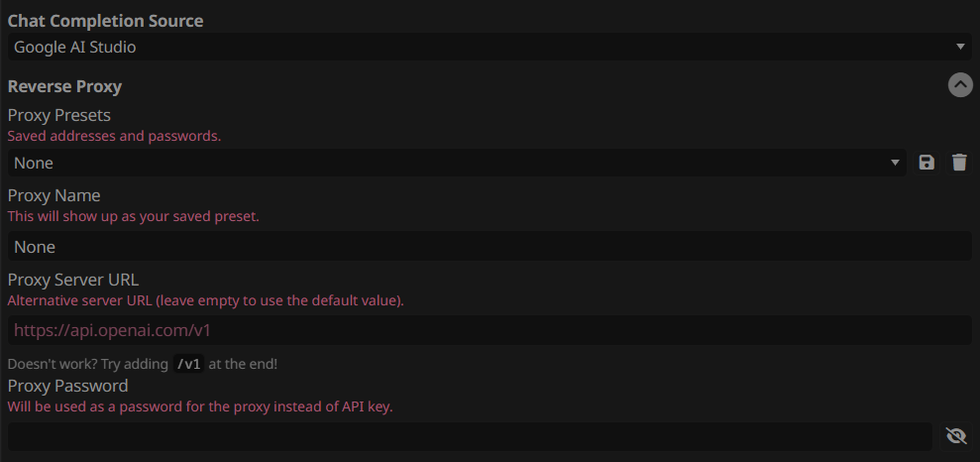Click the Proxy Password label
The height and width of the screenshot is (462, 980).
(67, 385)
